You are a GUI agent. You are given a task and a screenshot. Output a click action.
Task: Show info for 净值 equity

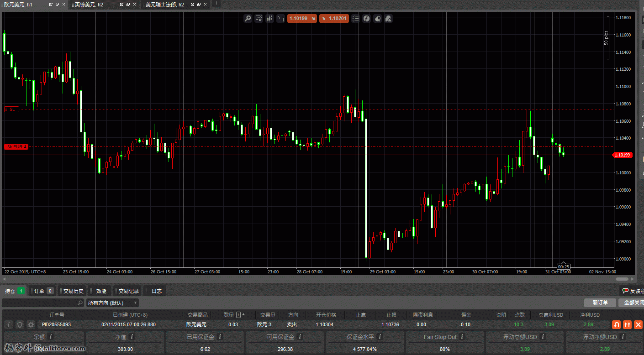132,337
